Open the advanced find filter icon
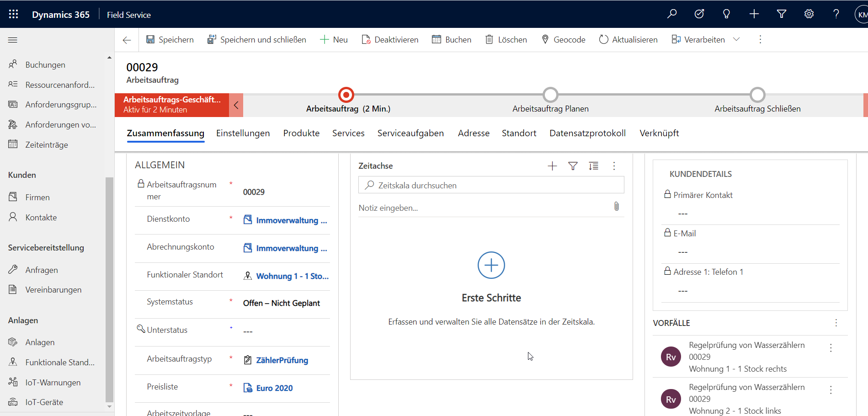 click(781, 14)
